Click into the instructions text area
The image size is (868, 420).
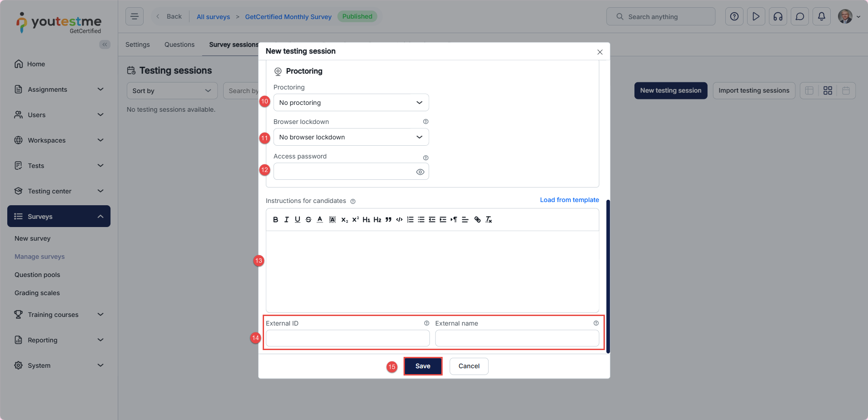coord(433,272)
